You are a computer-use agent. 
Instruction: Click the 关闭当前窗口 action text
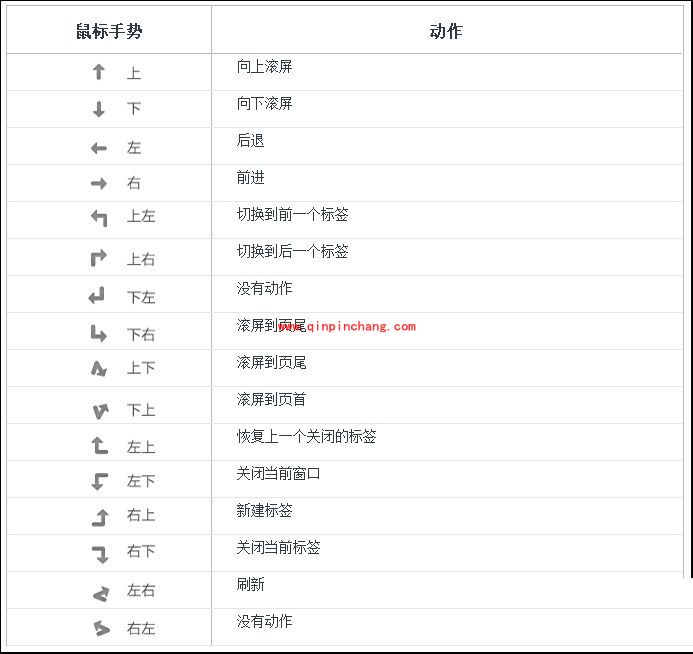[278, 474]
